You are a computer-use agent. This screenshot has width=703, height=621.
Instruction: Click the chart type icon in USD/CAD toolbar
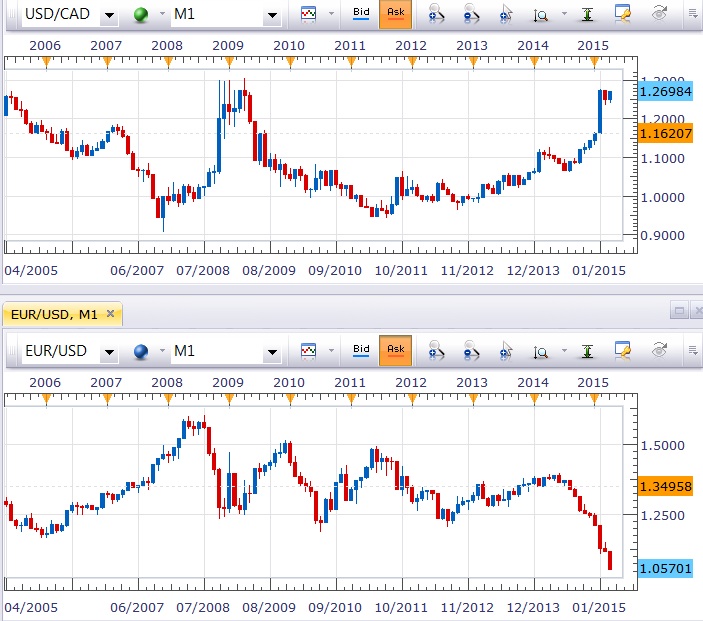click(310, 15)
